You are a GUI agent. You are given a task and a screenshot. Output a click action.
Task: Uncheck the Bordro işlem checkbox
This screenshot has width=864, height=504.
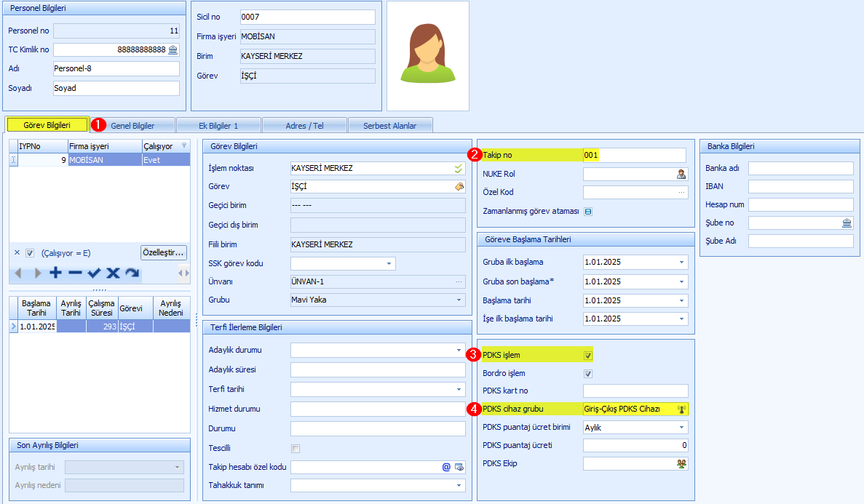(588, 374)
